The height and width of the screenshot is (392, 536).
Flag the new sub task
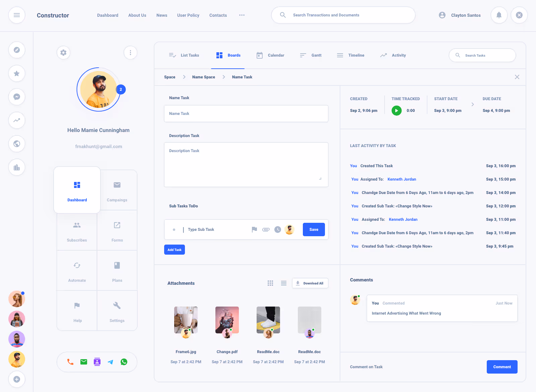[254, 230]
